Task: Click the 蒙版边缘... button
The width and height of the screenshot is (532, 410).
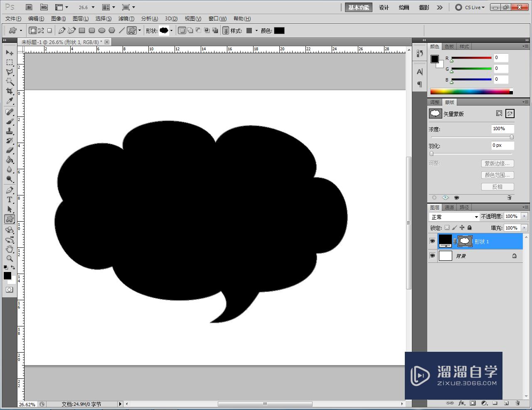Action: [498, 163]
